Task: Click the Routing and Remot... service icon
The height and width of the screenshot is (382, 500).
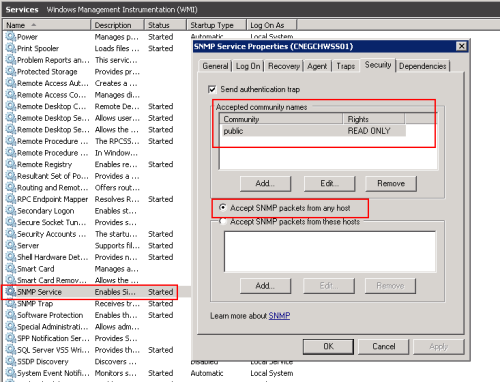Action: [x=11, y=187]
